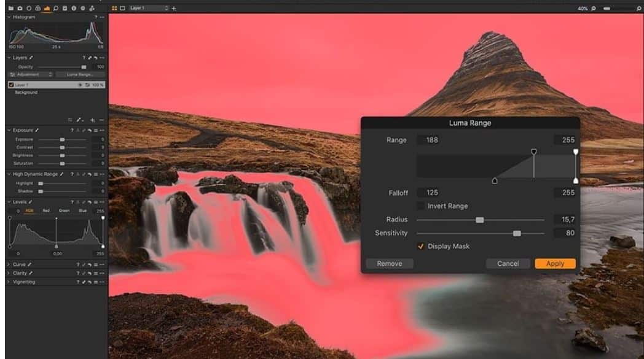This screenshot has width=644, height=359.
Task: Open the Capture camera tool tab
Action: tap(20, 8)
